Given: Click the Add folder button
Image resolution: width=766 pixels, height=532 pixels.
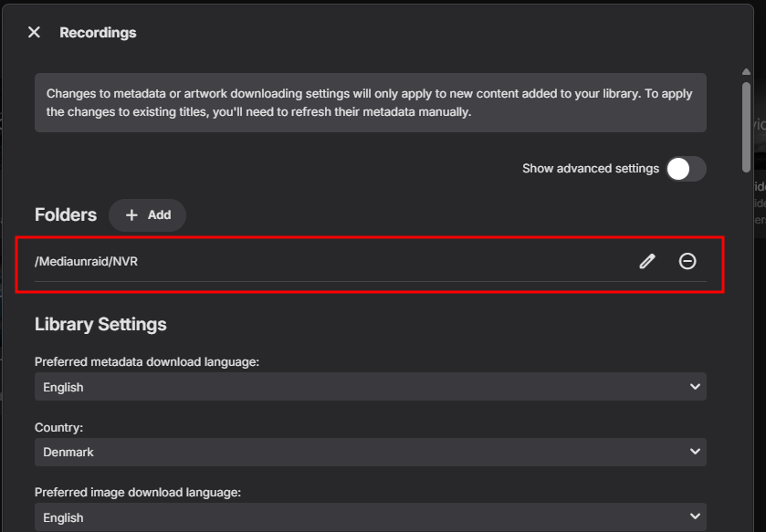Looking at the screenshot, I should pyautogui.click(x=147, y=215).
